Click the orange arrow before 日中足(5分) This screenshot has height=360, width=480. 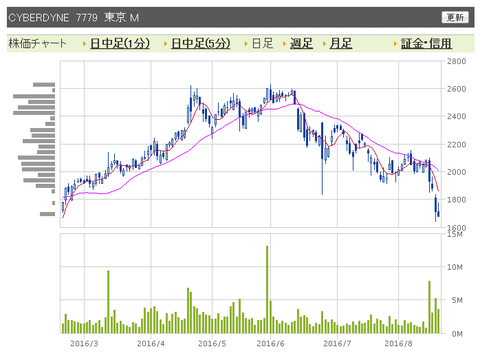pyautogui.click(x=165, y=44)
